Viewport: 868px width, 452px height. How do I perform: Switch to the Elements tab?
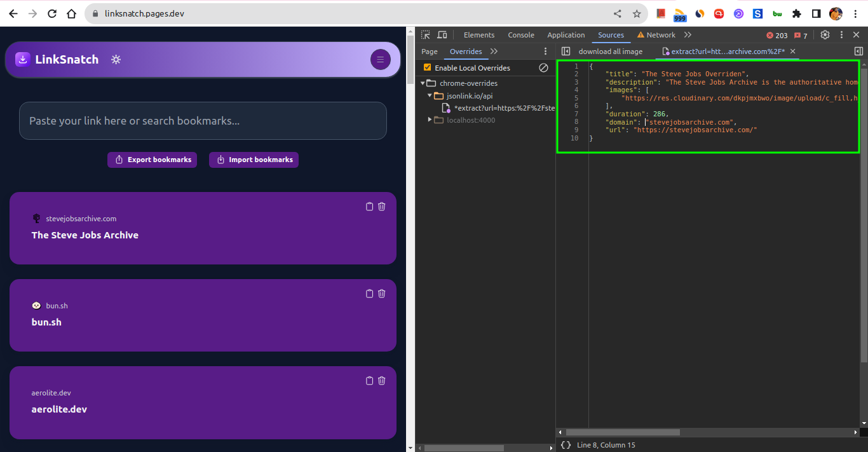(x=479, y=35)
